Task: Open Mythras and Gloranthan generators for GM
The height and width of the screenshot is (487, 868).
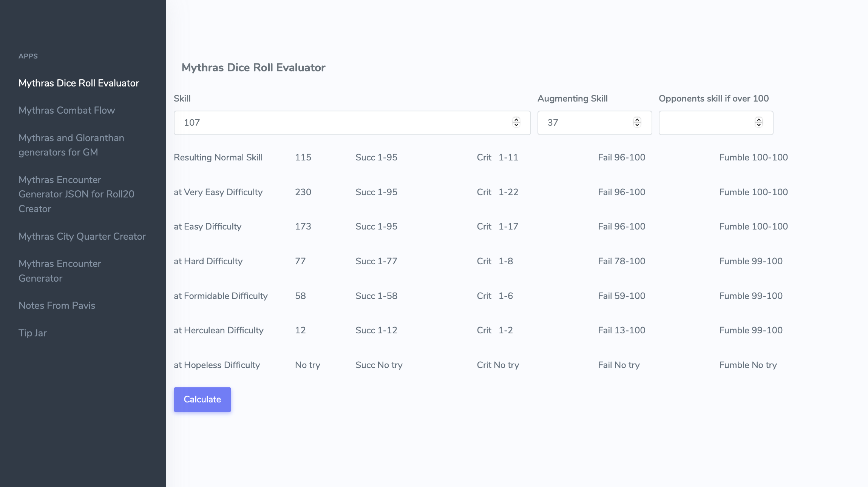Action: pyautogui.click(x=71, y=145)
